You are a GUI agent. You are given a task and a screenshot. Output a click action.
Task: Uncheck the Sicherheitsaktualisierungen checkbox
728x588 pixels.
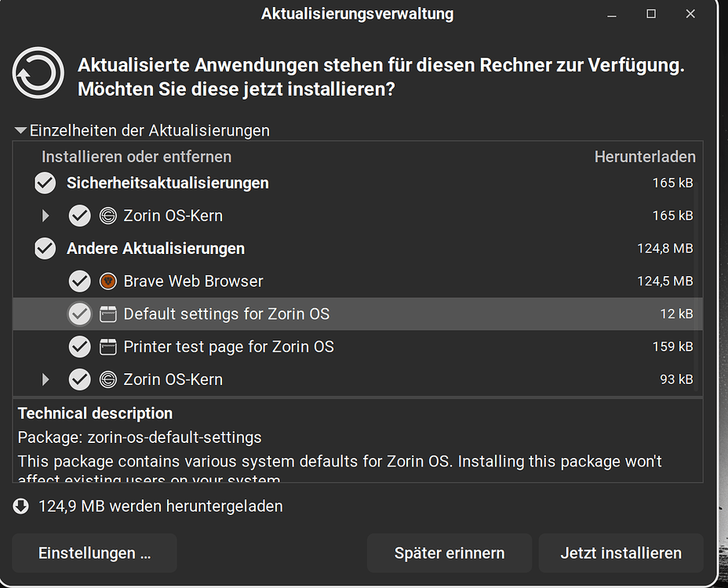pyautogui.click(x=45, y=183)
